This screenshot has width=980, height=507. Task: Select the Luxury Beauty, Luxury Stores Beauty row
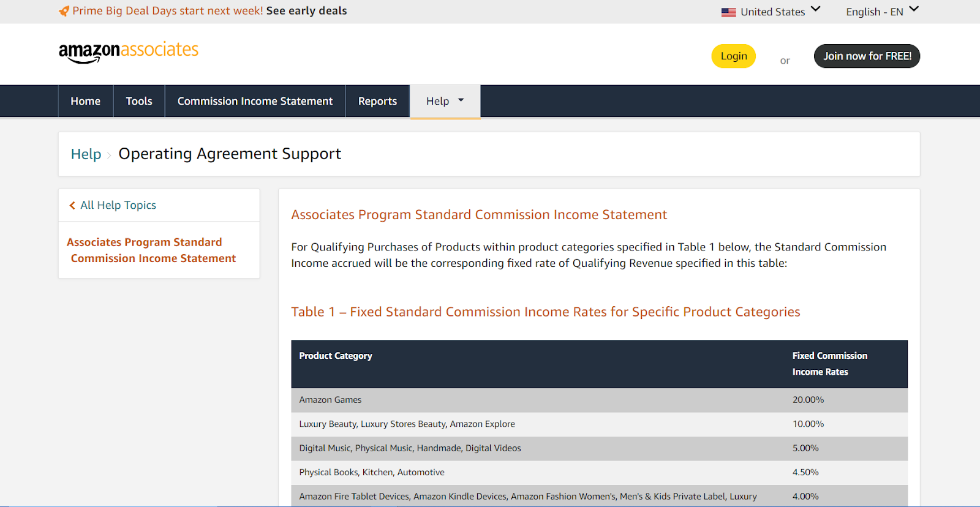[x=600, y=424]
